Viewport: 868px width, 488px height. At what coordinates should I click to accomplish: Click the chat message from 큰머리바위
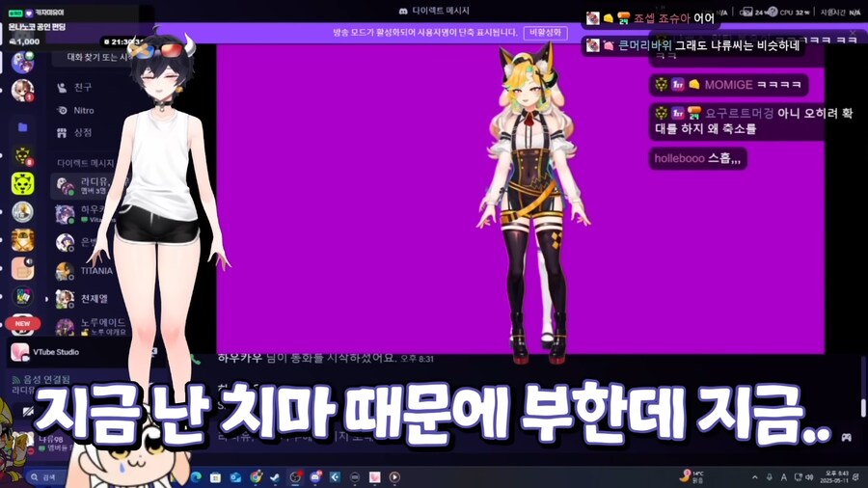pyautogui.click(x=693, y=46)
